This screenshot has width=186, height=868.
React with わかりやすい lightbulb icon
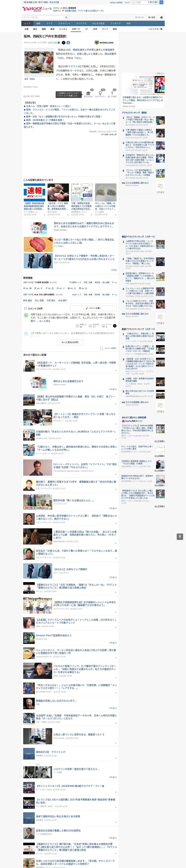click(x=100, y=93)
